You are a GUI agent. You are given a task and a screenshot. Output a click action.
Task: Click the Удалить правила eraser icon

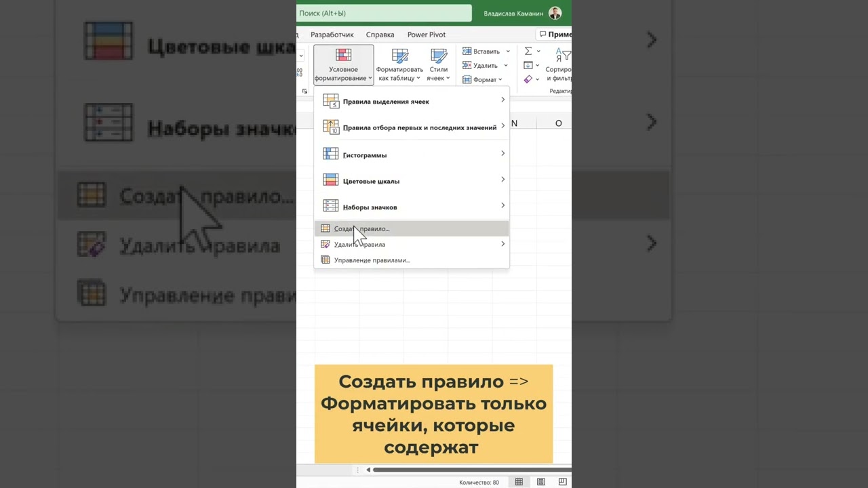[325, 244]
